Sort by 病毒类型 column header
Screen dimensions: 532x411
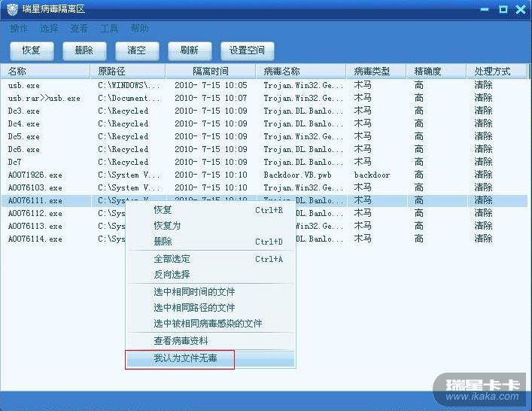(376, 72)
